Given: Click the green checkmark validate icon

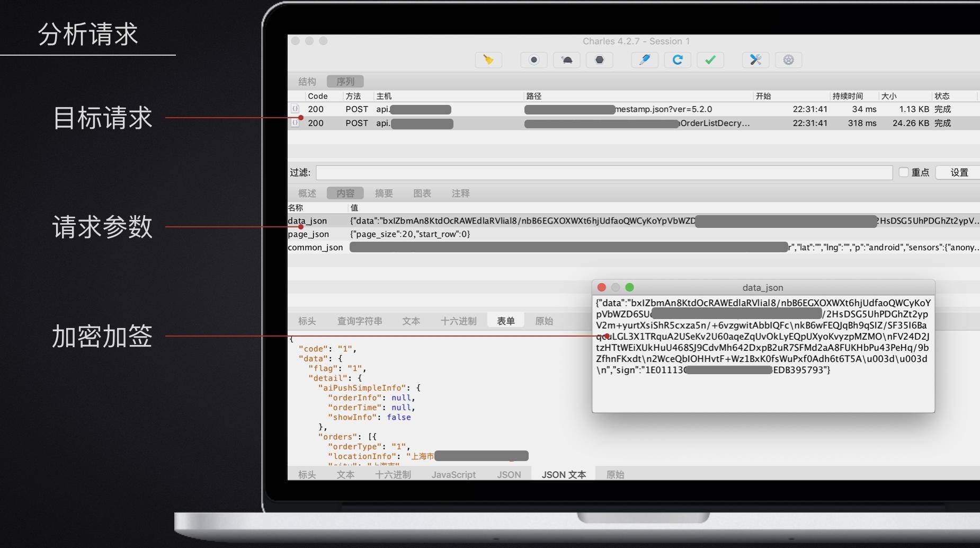Looking at the screenshot, I should (710, 60).
